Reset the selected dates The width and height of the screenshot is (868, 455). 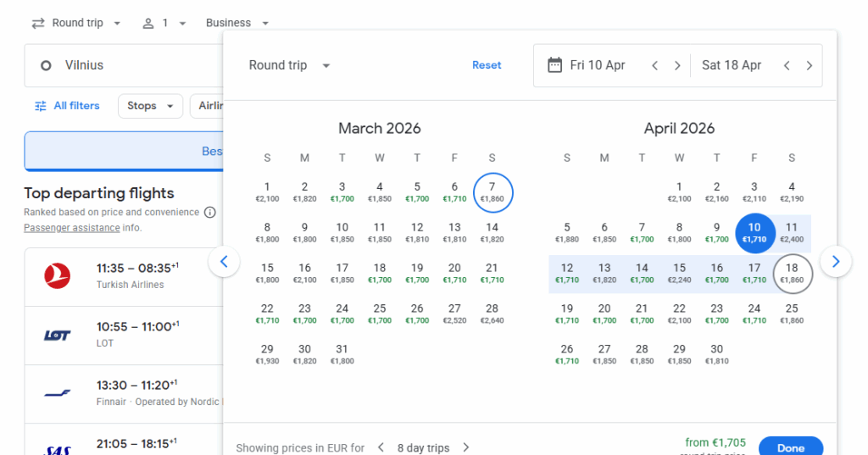(487, 65)
